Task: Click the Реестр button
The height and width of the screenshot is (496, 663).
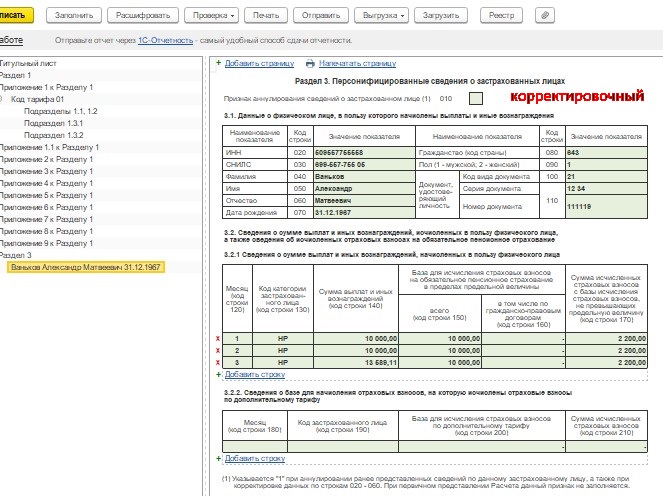Action: point(501,15)
